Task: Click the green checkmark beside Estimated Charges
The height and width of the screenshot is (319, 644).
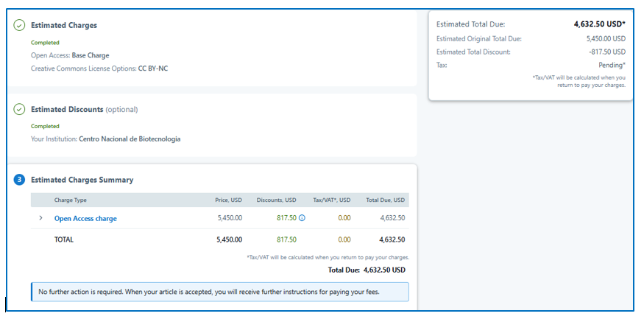Action: [x=19, y=25]
